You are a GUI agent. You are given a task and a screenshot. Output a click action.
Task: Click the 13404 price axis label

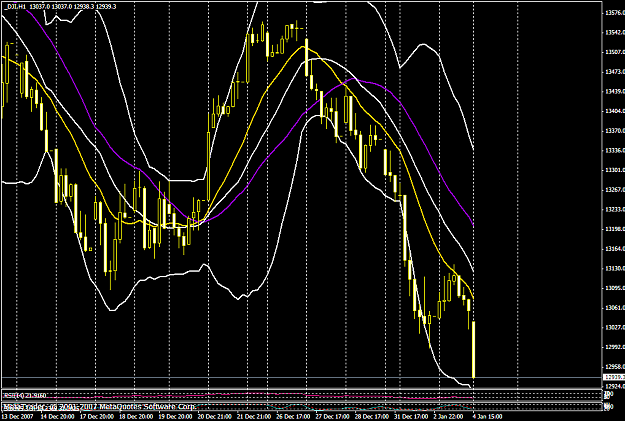point(615,111)
